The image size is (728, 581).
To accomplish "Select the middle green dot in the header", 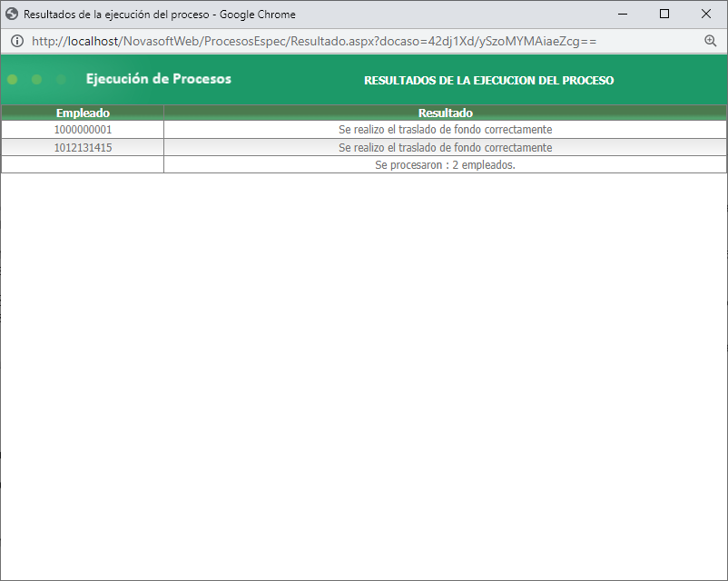I will (x=36, y=79).
